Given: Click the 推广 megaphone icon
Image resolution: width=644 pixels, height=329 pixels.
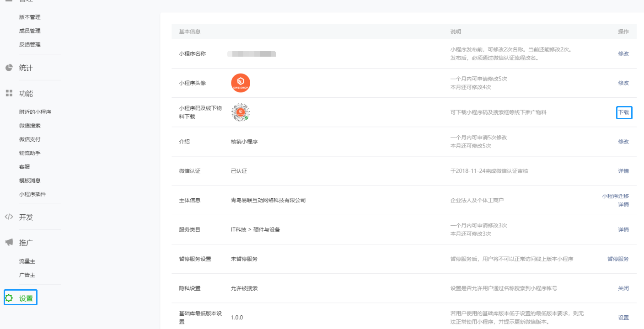Looking at the screenshot, I should click(9, 242).
